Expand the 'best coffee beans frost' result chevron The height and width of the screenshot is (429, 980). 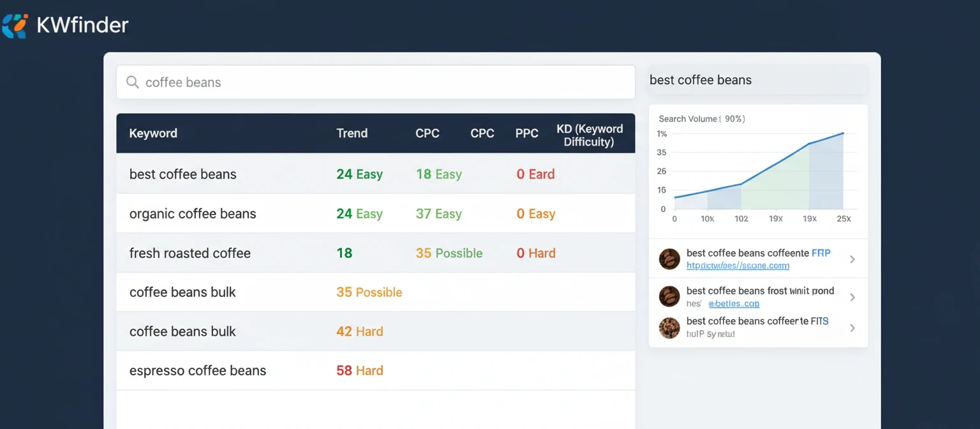pos(853,296)
